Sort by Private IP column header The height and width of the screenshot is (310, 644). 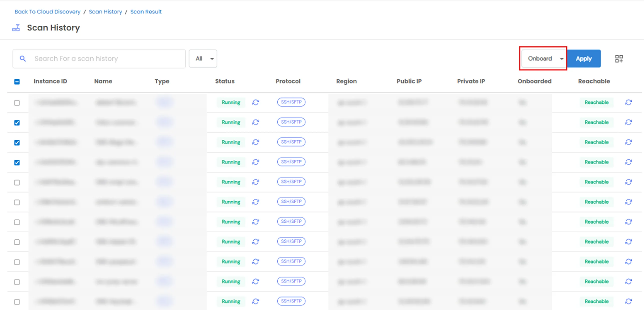(471, 81)
